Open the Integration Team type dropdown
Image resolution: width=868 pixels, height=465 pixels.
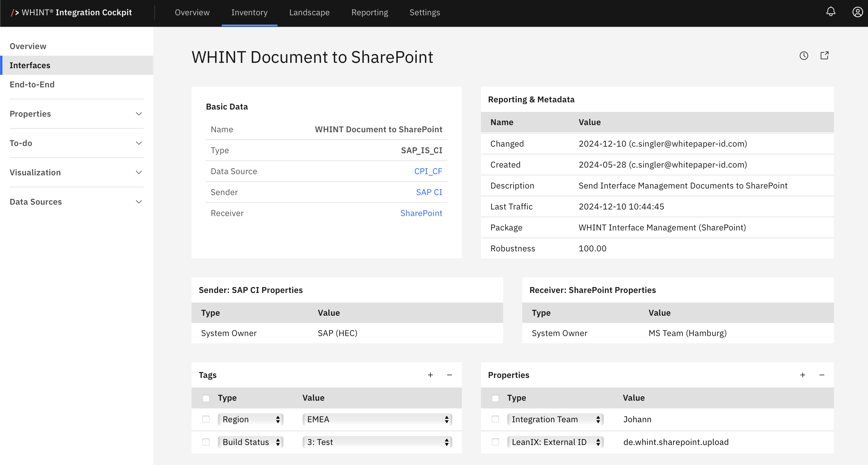[555, 419]
